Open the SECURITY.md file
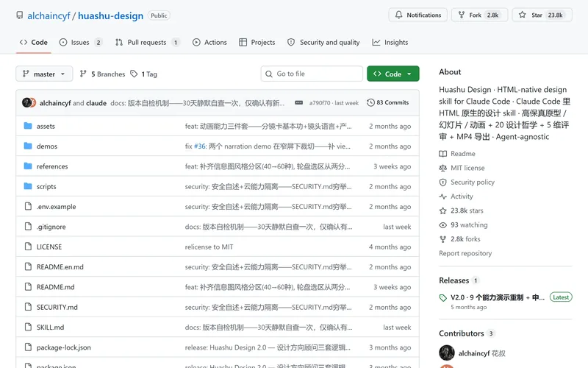588x368 pixels. coord(57,307)
